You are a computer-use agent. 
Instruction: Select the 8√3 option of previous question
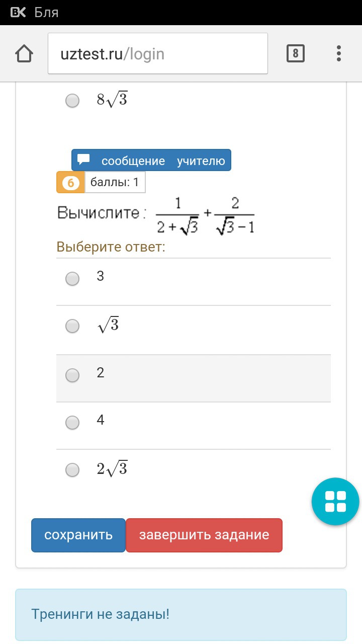(72, 101)
